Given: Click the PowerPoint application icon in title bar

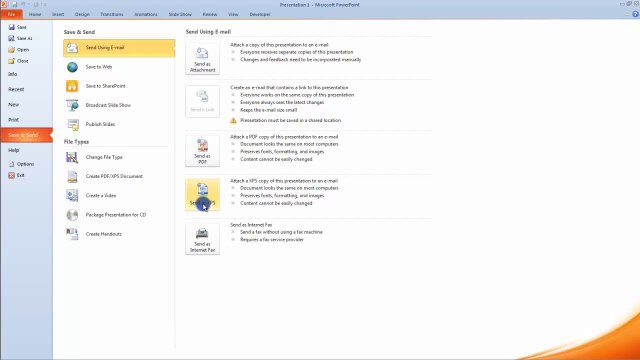Looking at the screenshot, I should (4, 4).
